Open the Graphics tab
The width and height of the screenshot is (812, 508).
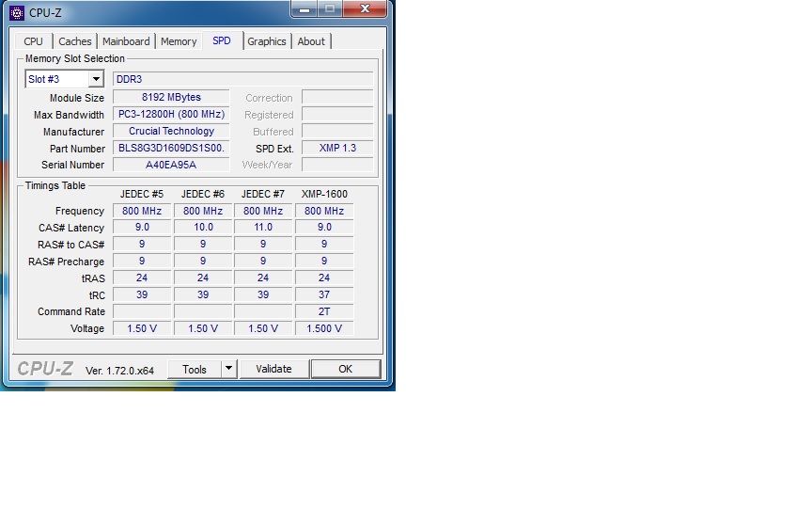point(267,41)
